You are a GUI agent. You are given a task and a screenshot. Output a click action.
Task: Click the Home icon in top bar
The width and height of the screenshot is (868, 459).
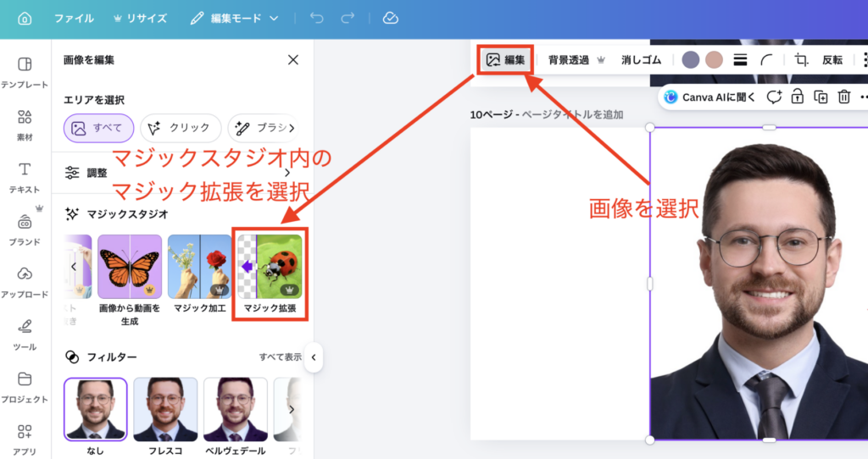(x=24, y=18)
